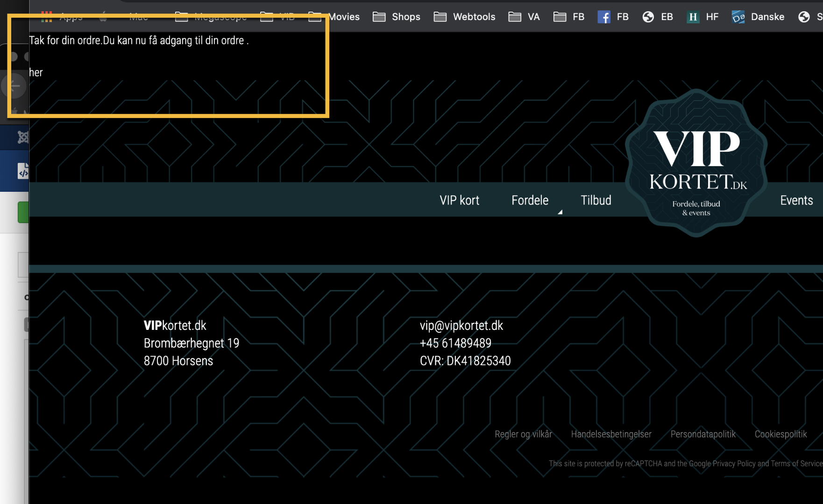The height and width of the screenshot is (504, 823).
Task: Expand the FB folder with folder icon
Action: [569, 17]
